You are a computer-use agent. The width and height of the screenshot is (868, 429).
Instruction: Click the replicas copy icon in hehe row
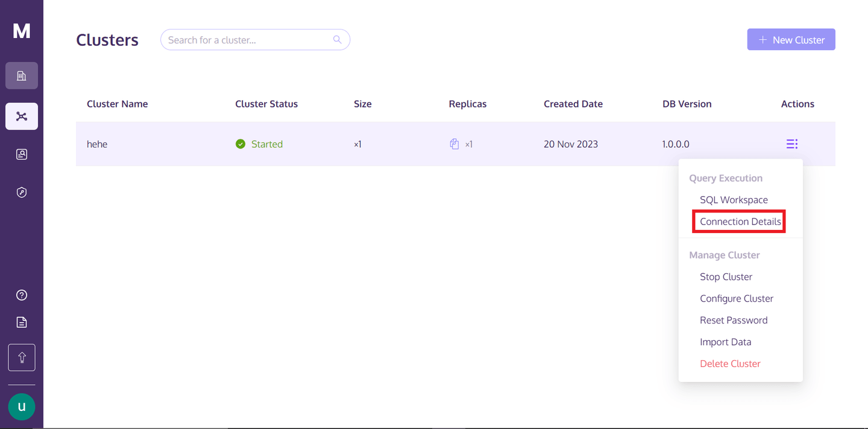click(x=454, y=144)
